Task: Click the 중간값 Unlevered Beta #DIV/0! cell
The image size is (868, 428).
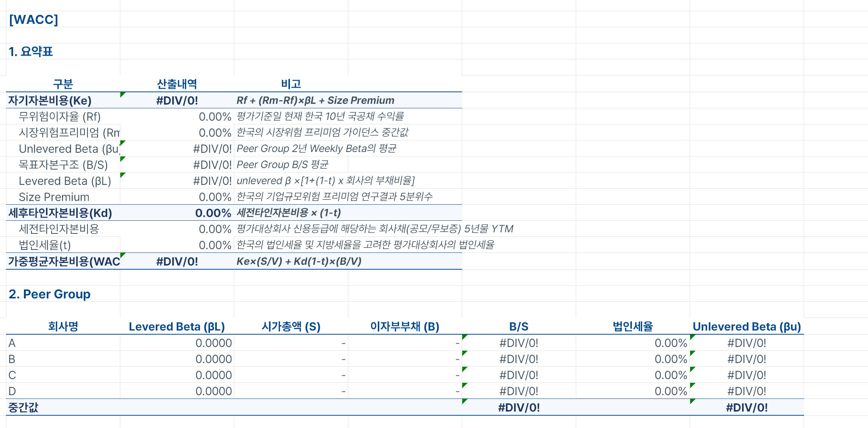Action: coord(747,407)
